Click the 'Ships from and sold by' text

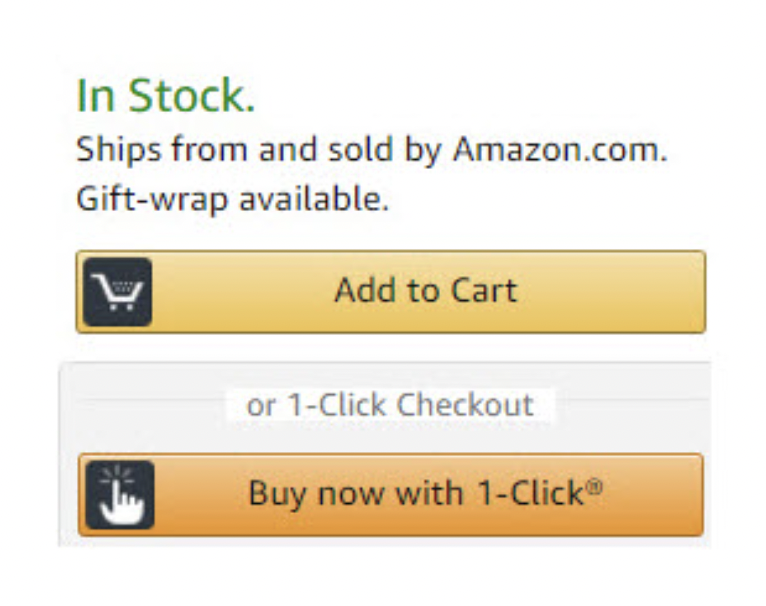(259, 151)
